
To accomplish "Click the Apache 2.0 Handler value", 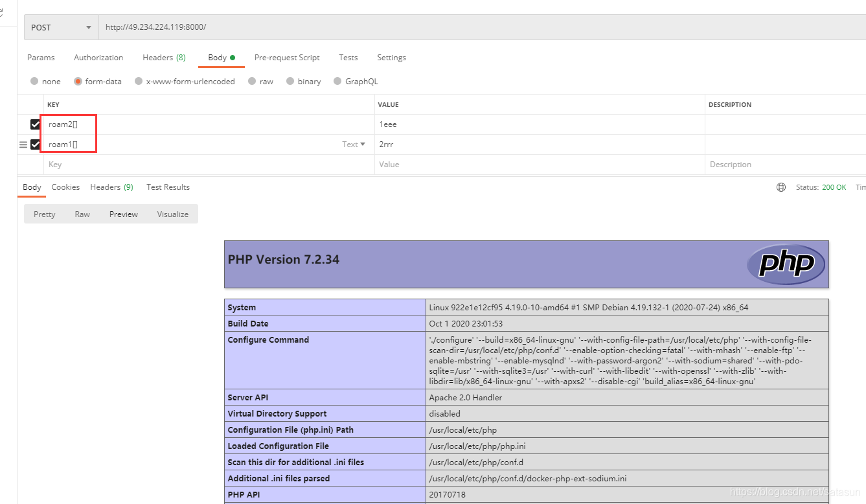I will click(x=466, y=398).
